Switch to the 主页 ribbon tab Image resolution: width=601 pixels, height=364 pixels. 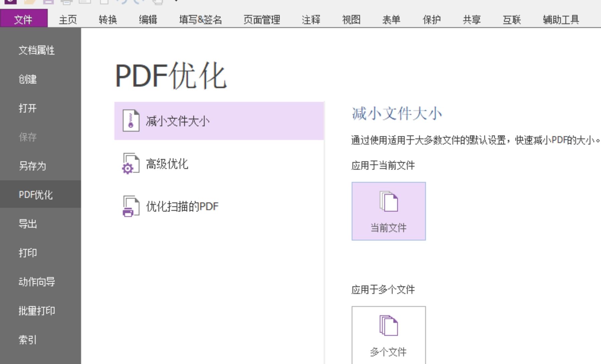click(x=67, y=20)
